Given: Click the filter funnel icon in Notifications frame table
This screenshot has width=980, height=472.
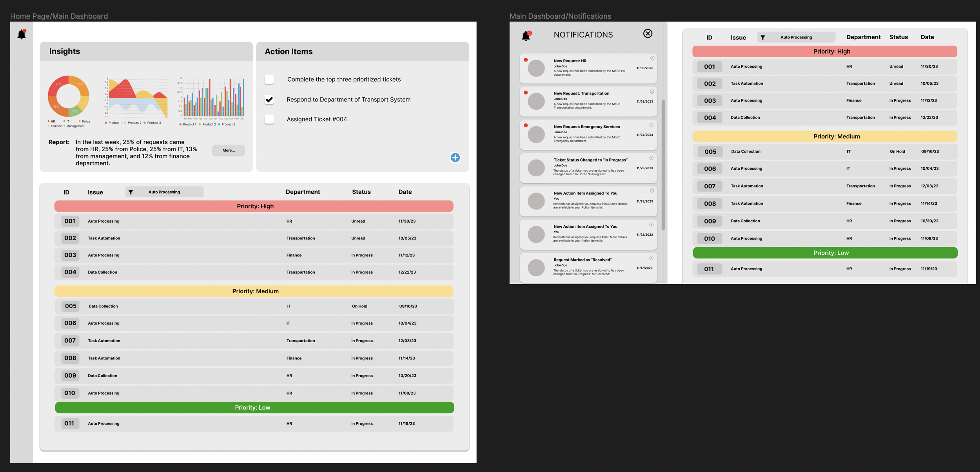Looking at the screenshot, I should [763, 38].
